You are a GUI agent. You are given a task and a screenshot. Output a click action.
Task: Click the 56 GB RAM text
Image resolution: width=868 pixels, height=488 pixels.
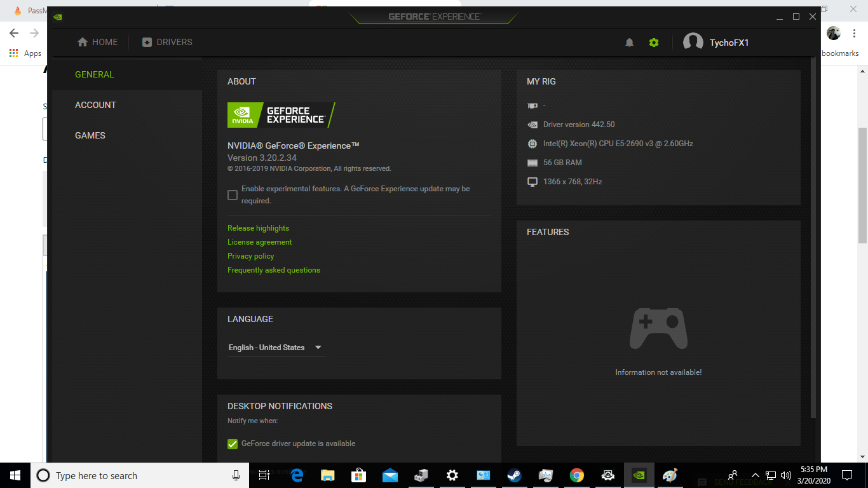click(562, 163)
